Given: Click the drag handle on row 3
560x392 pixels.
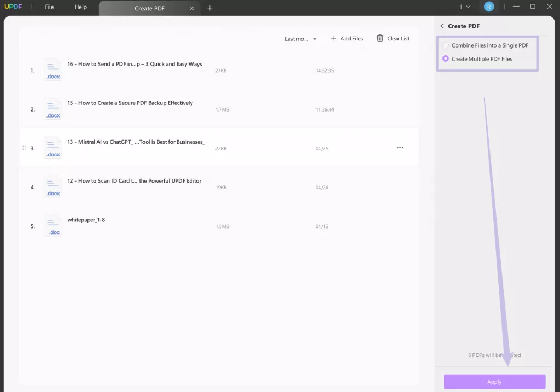Looking at the screenshot, I should coord(24,148).
